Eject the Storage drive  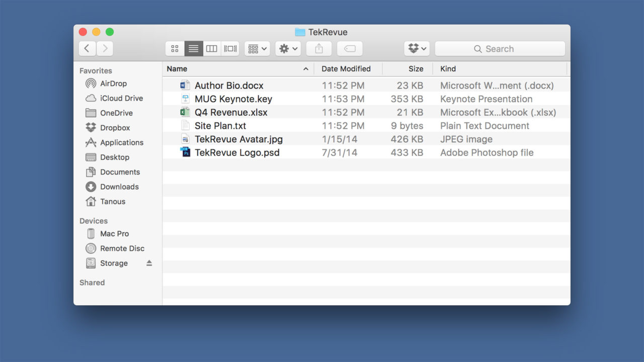[149, 263]
